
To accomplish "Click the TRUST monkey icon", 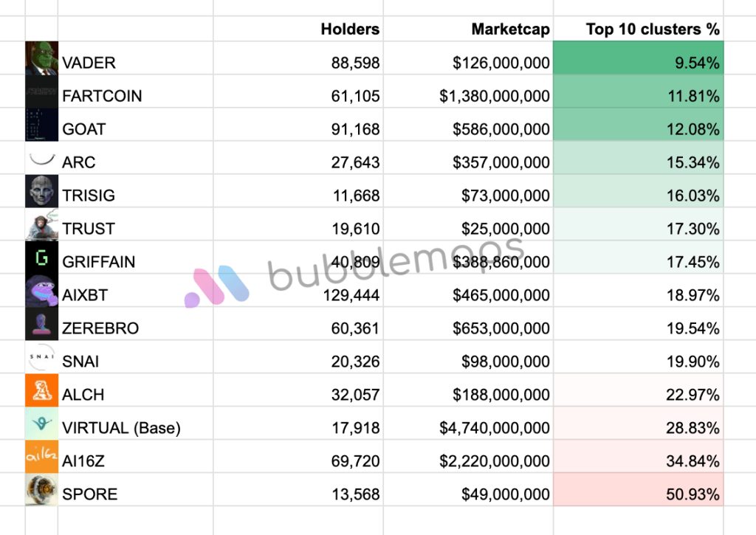I will coord(41,225).
